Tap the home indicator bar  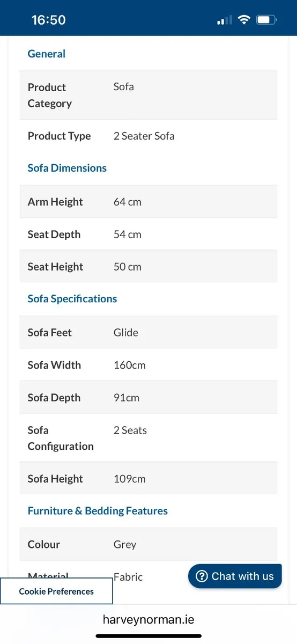pyautogui.click(x=148, y=636)
